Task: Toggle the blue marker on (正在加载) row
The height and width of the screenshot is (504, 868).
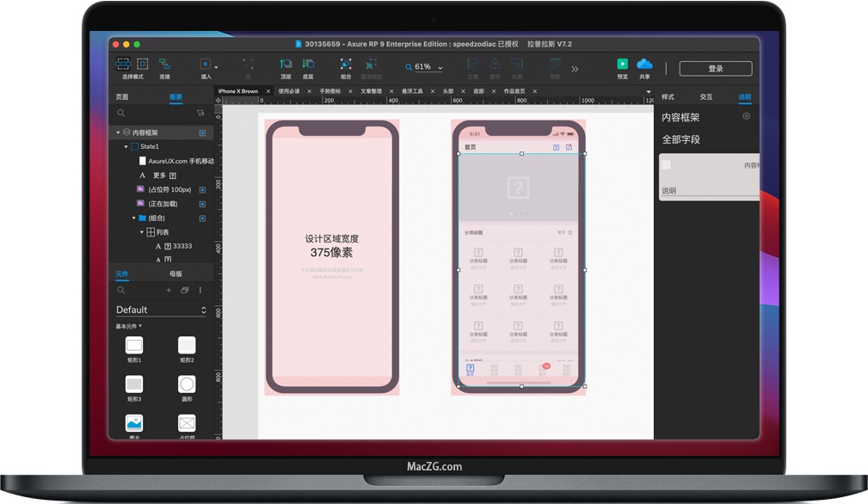Action: 202,204
